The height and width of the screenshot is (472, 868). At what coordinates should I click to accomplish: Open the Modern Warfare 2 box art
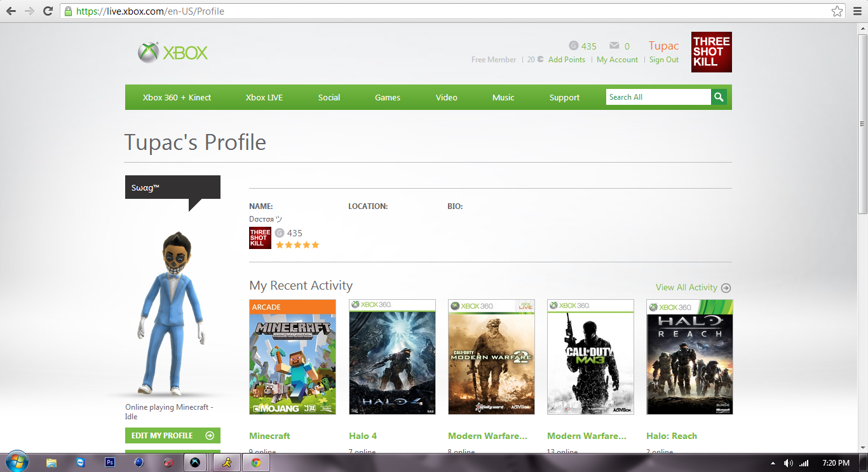(491, 357)
